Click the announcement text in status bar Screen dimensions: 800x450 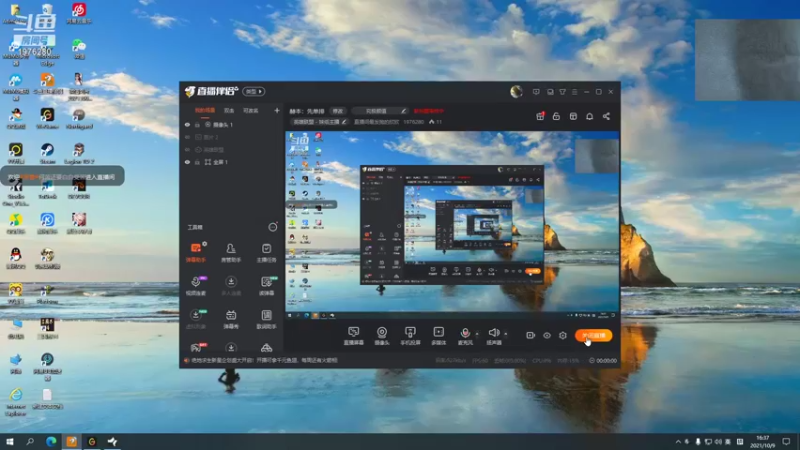coord(264,360)
